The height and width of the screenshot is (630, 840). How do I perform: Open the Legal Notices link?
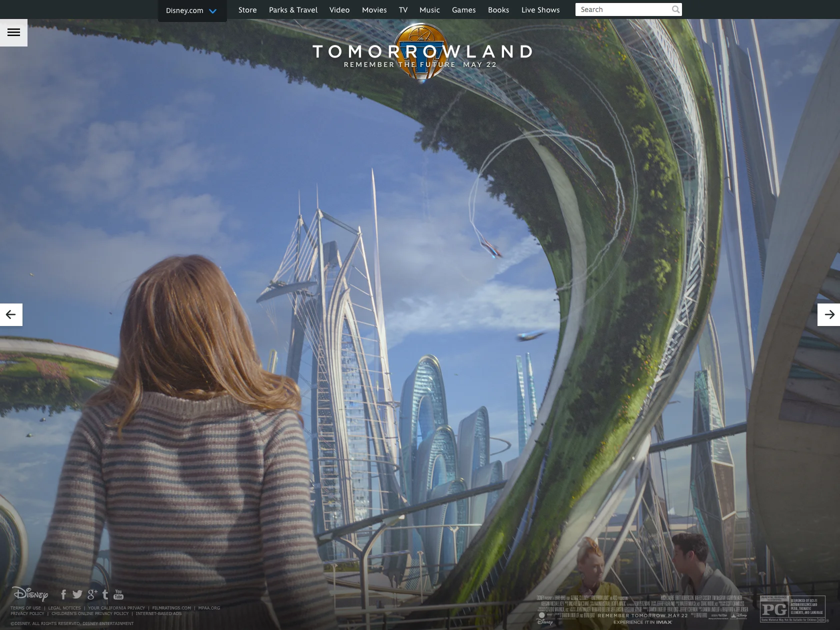tap(64, 608)
